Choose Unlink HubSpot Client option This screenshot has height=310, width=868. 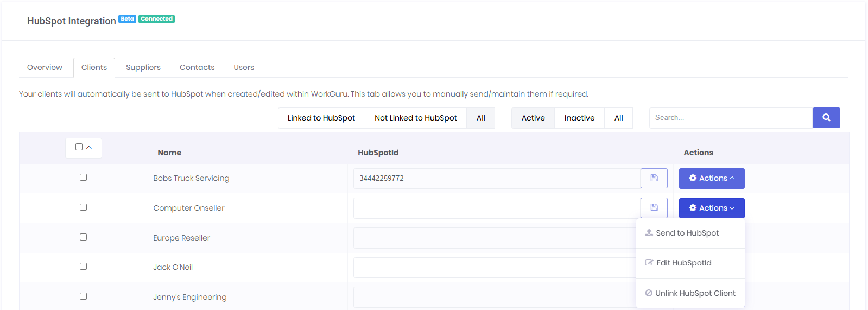690,293
